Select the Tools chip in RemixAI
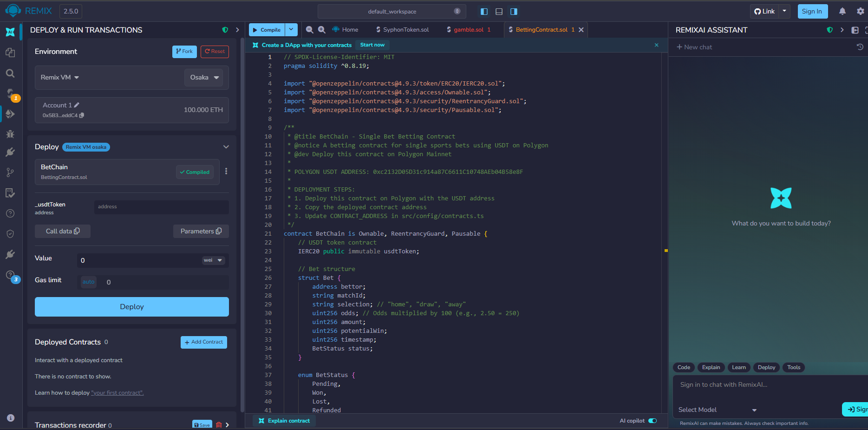868x430 pixels. 794,367
